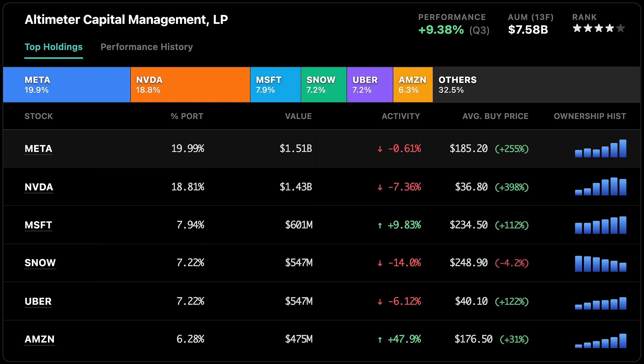The height and width of the screenshot is (364, 644).
Task: Sort holdings by the VALUE column header
Action: (x=299, y=116)
